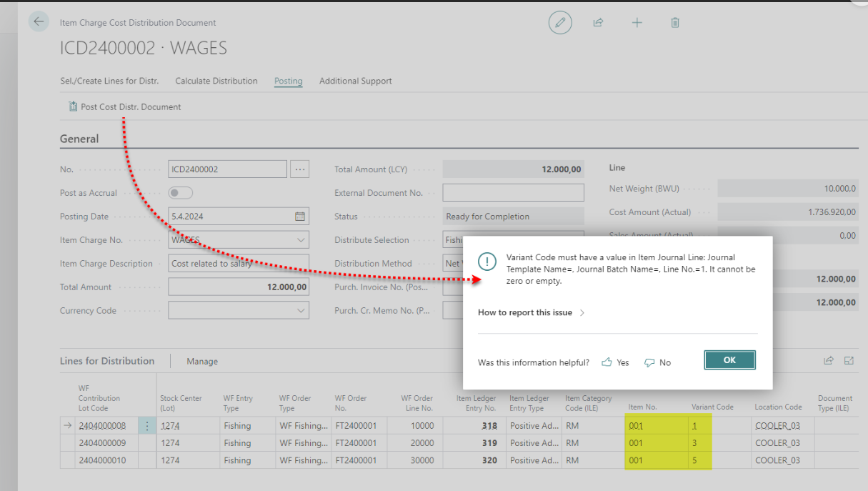Image resolution: width=868 pixels, height=491 pixels.
Task: Click Post Cost Distr. Document action
Action: click(124, 106)
